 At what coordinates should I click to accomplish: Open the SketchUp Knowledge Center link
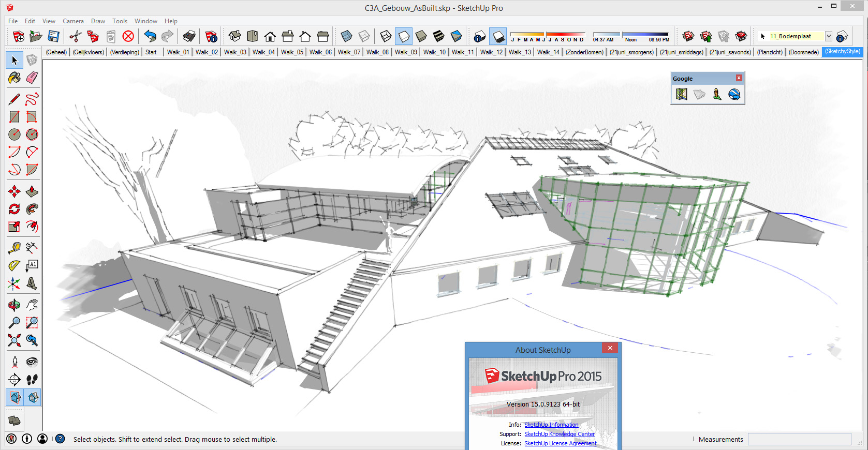tap(560, 434)
